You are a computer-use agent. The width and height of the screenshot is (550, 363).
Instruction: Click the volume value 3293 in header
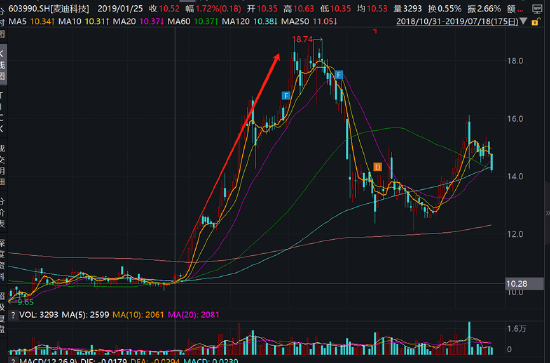coord(412,8)
